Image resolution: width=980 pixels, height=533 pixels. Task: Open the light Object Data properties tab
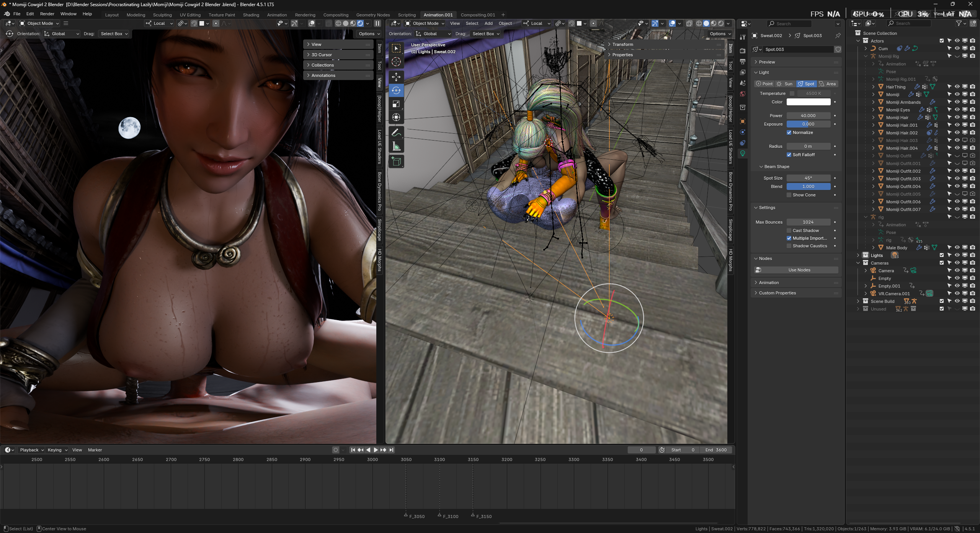(743, 154)
